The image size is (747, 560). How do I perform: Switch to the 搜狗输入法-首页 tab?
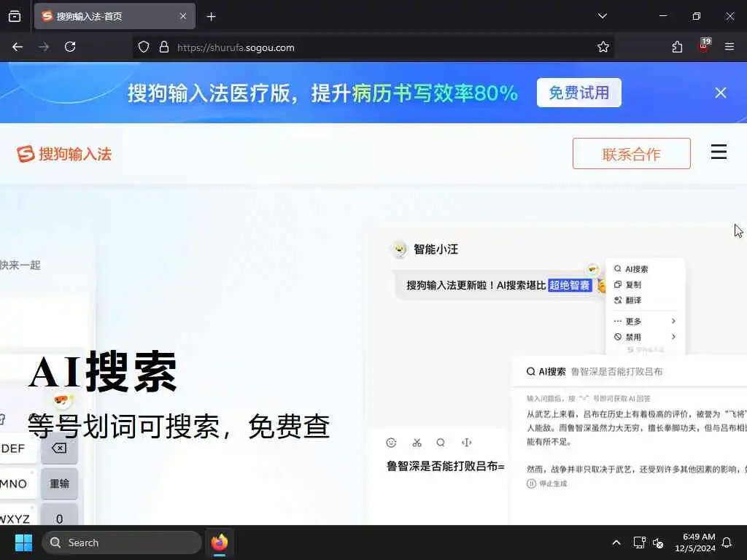coord(115,16)
